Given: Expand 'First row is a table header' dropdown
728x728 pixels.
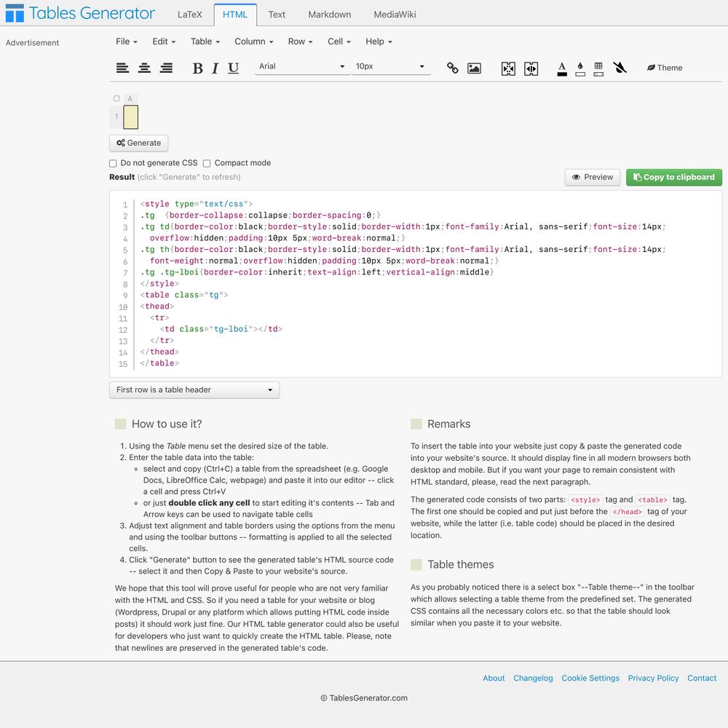Looking at the screenshot, I should tap(194, 390).
